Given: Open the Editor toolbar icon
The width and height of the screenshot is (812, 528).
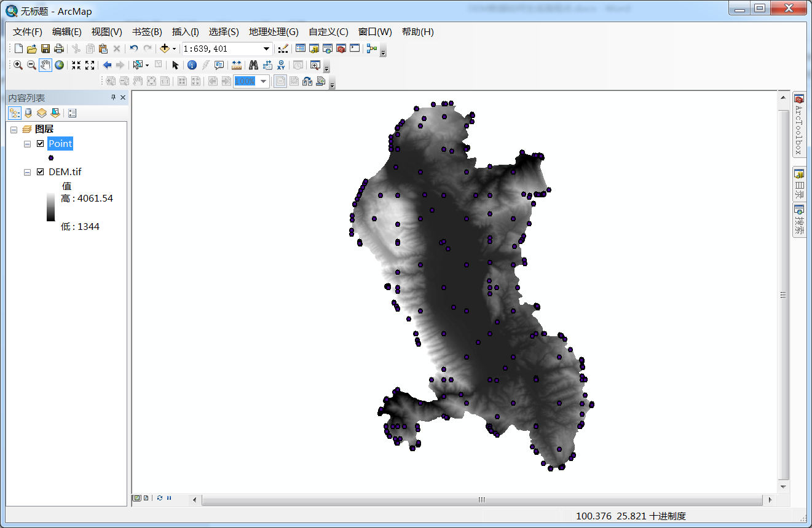Looking at the screenshot, I should [283, 49].
